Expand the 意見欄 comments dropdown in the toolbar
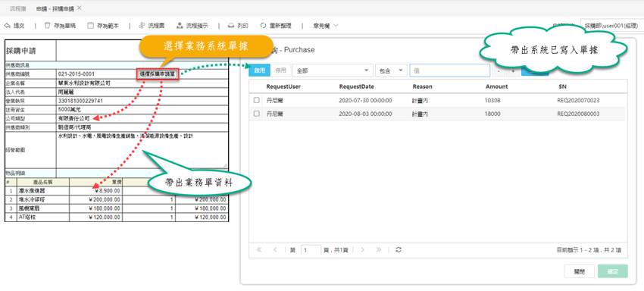644x291 pixels. point(325,26)
